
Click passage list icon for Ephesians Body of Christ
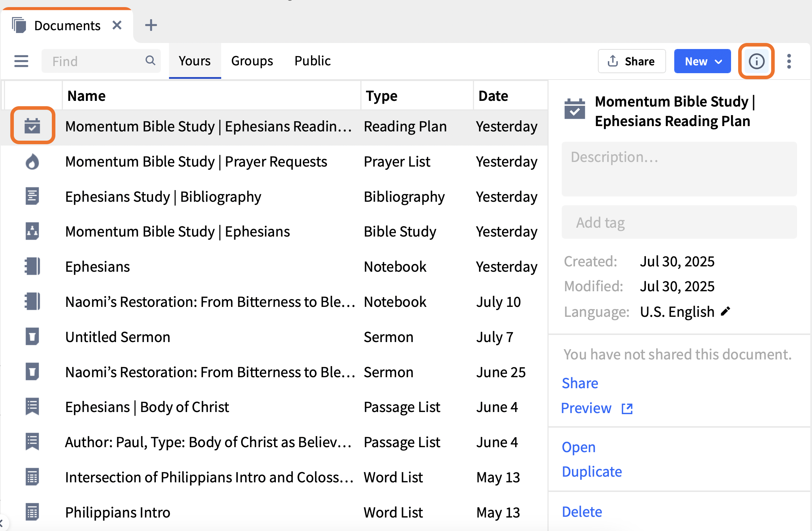32,407
